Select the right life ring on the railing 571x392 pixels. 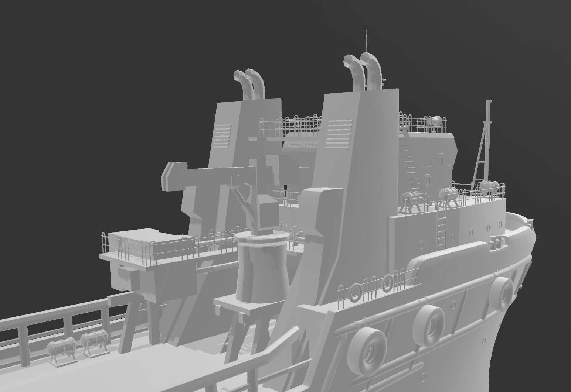point(388,283)
